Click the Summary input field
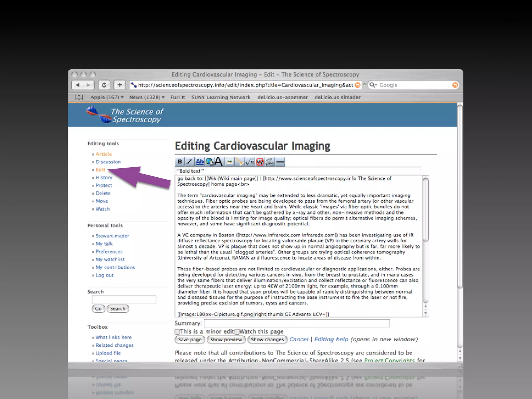Screen dimensions: 532x399 pyautogui.click(x=297, y=323)
